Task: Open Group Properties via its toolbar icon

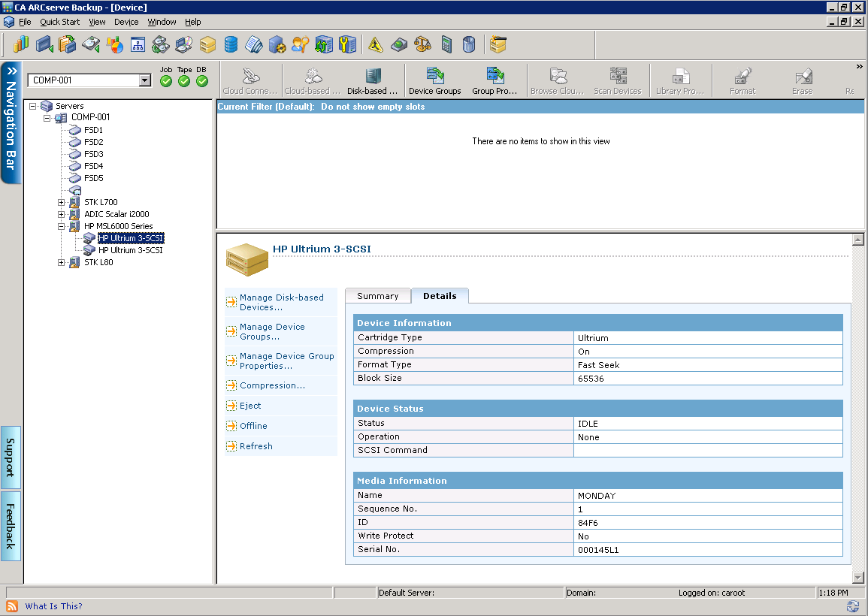Action: [x=495, y=80]
